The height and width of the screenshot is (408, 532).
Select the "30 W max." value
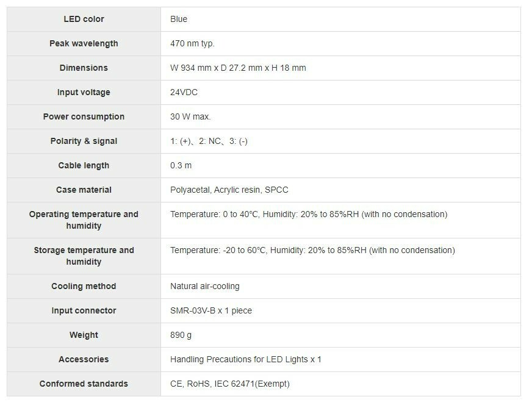(190, 116)
